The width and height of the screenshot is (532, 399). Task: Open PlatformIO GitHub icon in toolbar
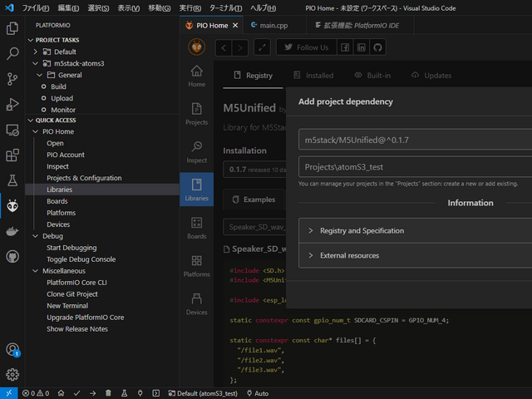coord(377,47)
